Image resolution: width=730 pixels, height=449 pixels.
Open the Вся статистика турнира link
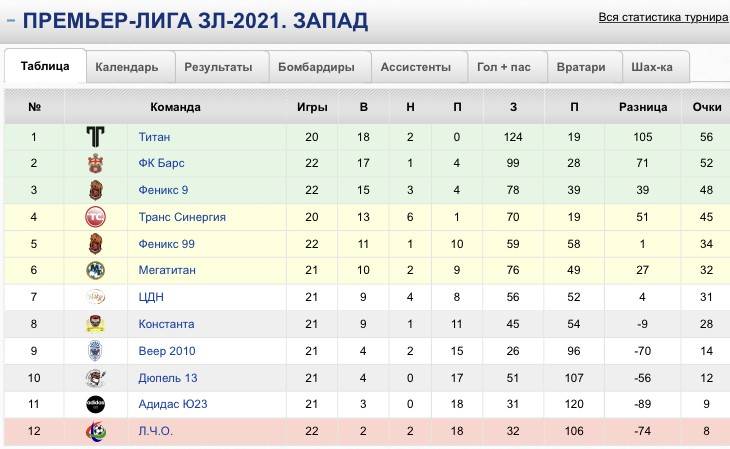click(663, 17)
